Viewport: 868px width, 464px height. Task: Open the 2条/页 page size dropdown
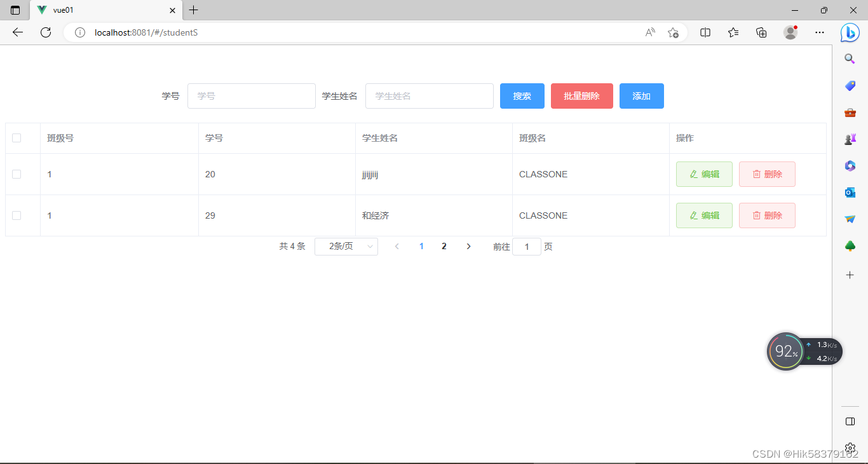[x=346, y=246]
